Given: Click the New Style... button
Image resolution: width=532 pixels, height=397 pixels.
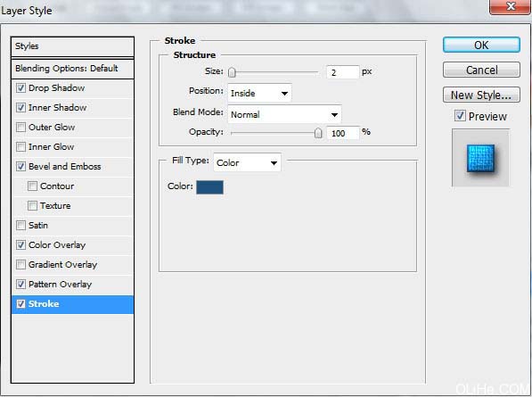Looking at the screenshot, I should pos(481,95).
